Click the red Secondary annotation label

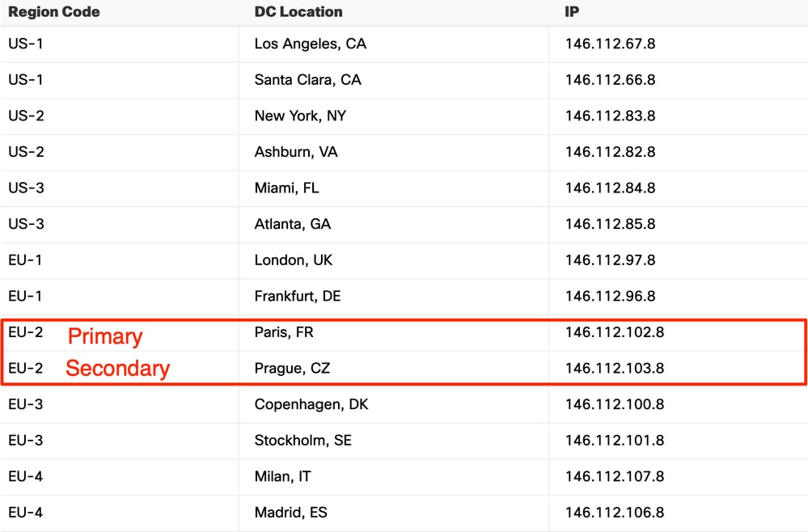click(x=117, y=369)
